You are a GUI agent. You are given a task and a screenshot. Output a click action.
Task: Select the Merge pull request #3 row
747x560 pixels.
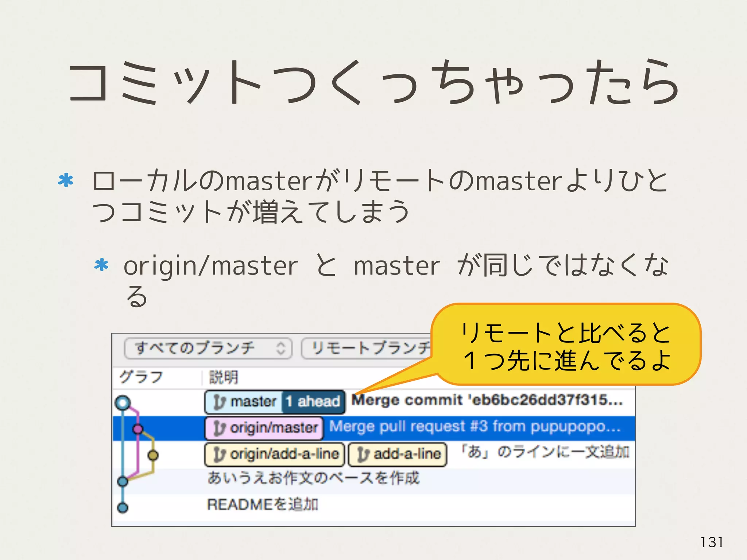tap(474, 427)
